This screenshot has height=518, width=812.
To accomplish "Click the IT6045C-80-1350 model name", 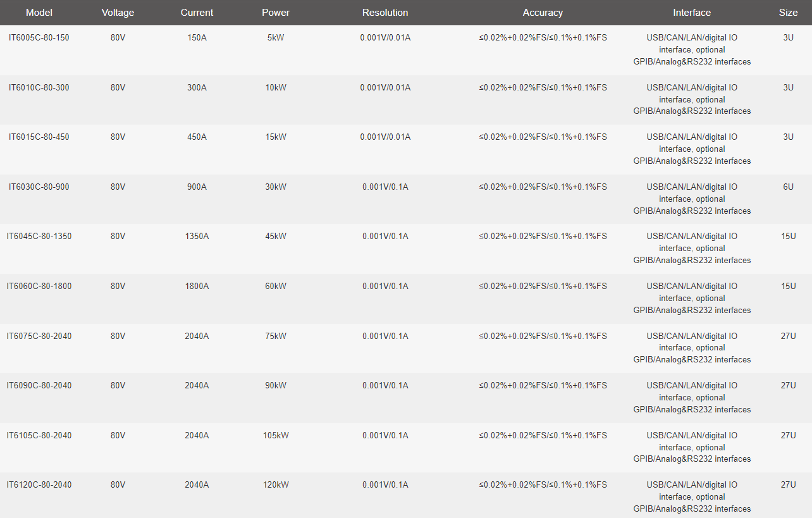I will coord(39,237).
